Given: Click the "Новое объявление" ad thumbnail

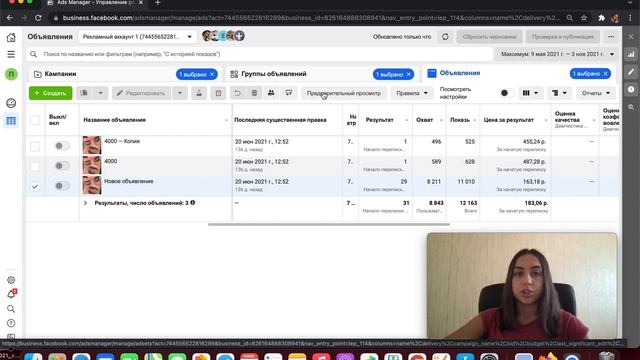Looking at the screenshot, I should [92, 185].
